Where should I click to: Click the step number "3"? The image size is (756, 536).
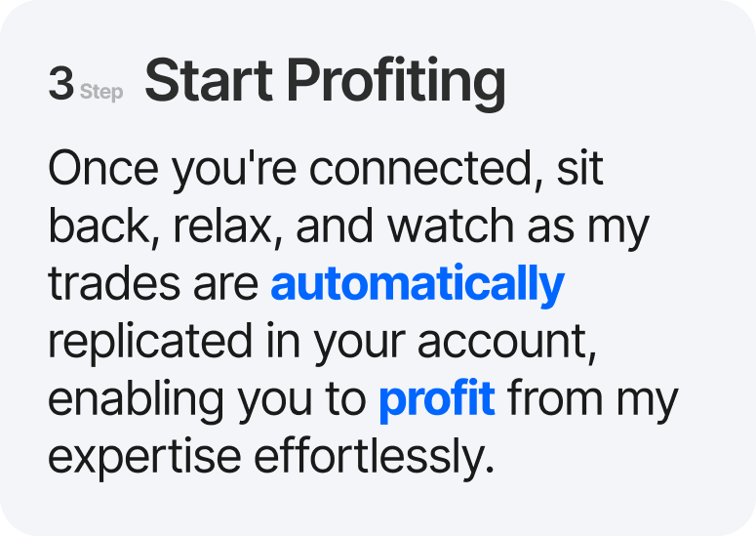[x=60, y=85]
